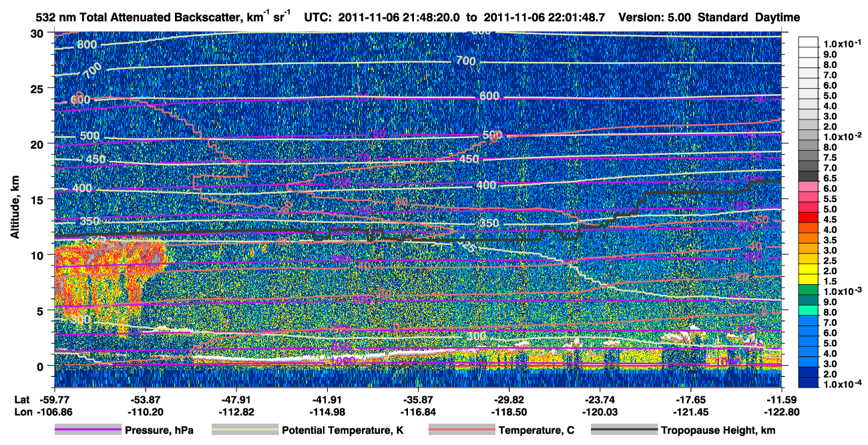The image size is (868, 445).
Task: Click the colorbar label '1.0x10-4'
Action: [x=844, y=384]
